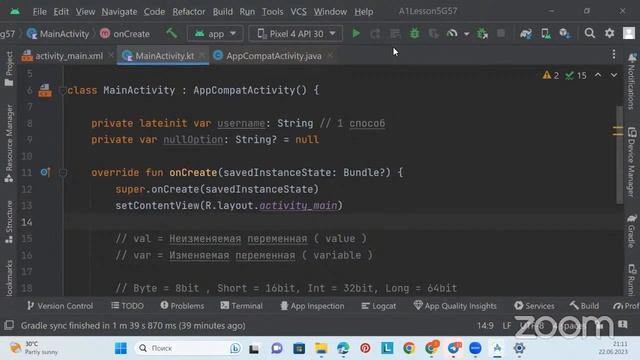Click the MainActivity breadcrumb
Viewport: 640px width, 360px height.
[x=58, y=34]
